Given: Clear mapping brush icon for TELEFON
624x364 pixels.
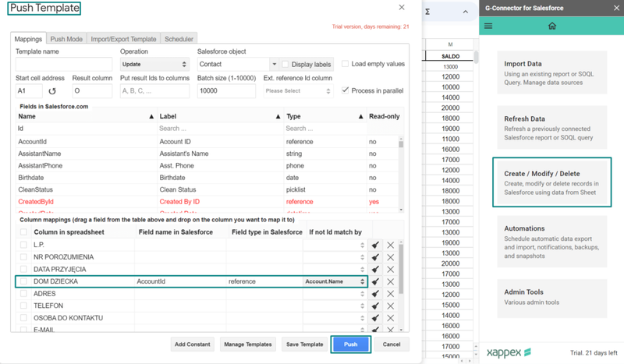Looking at the screenshot, I should (x=375, y=306).
